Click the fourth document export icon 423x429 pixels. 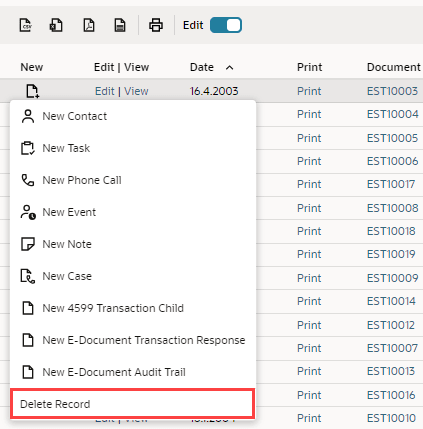120,25
